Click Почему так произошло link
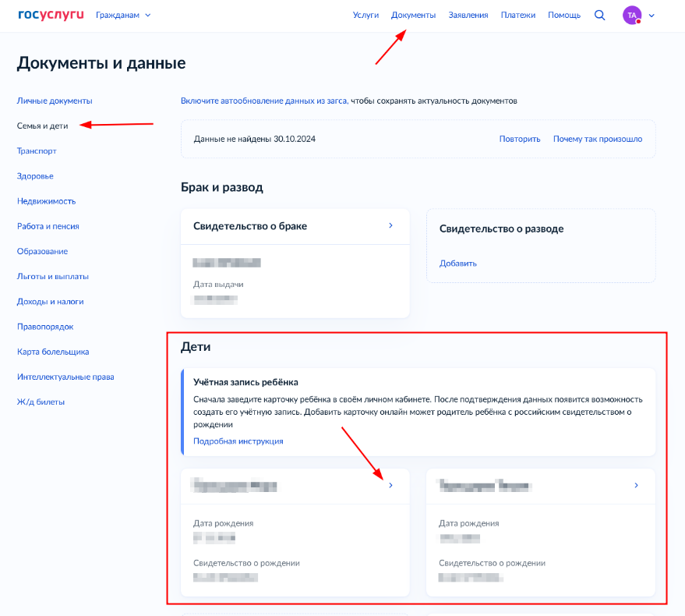 pos(598,139)
